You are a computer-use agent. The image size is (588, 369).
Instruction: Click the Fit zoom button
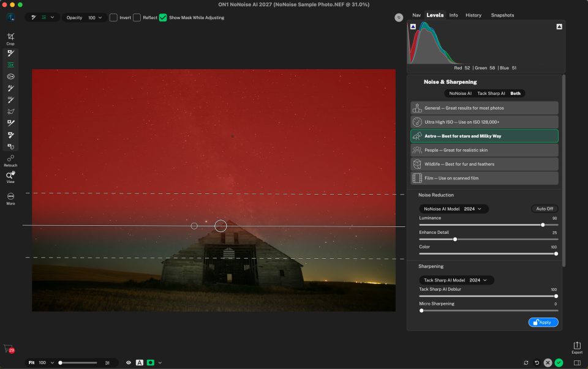[x=31, y=363]
